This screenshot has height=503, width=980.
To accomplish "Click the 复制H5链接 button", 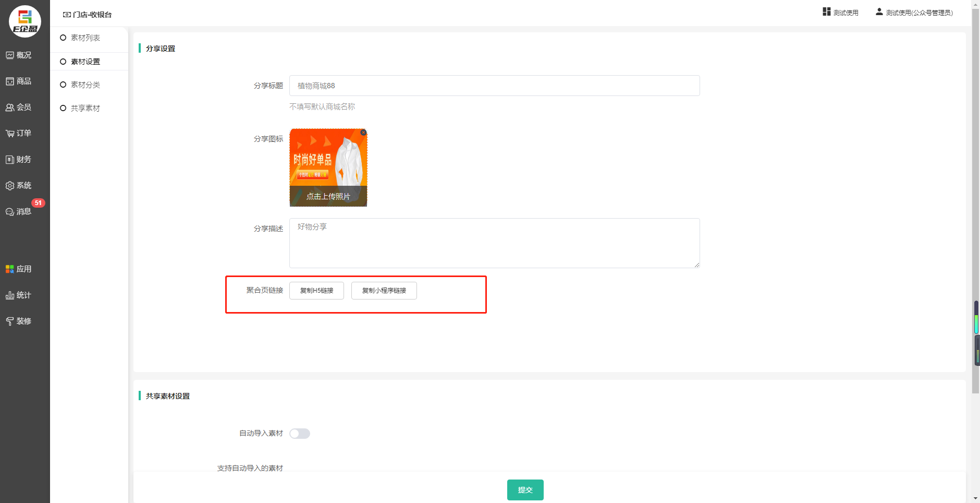I will tap(316, 291).
